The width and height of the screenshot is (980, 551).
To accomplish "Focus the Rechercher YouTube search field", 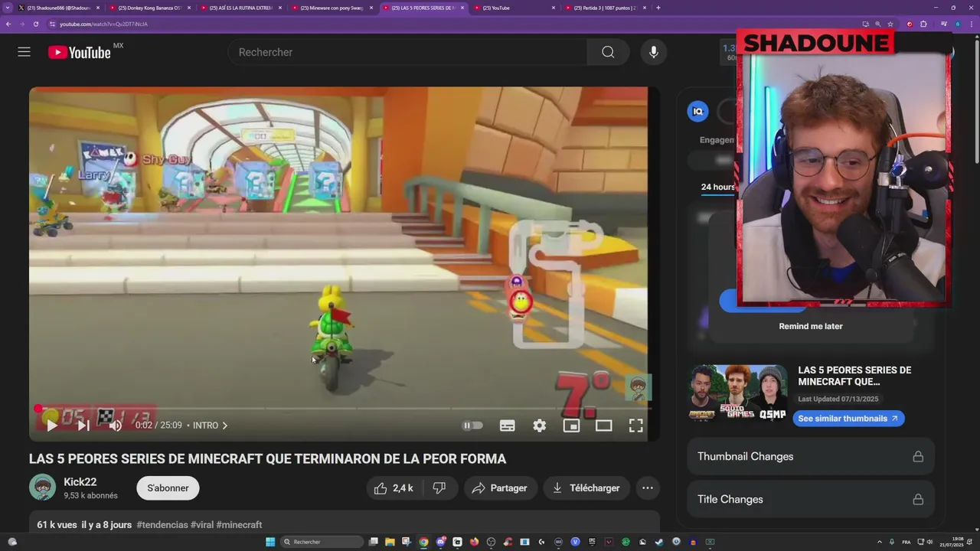I will (x=407, y=52).
